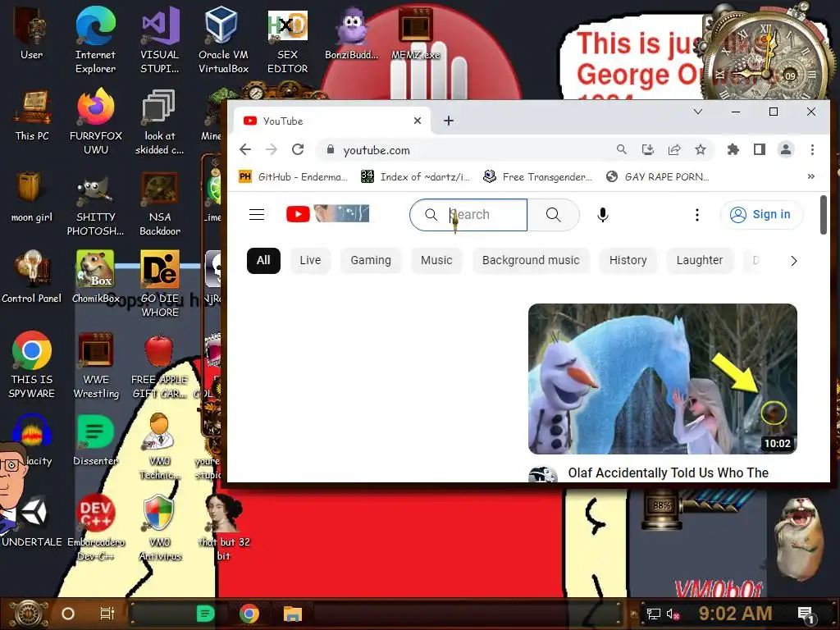Select the VMO Antivirus shield icon
840x630 pixels.
[x=160, y=527]
